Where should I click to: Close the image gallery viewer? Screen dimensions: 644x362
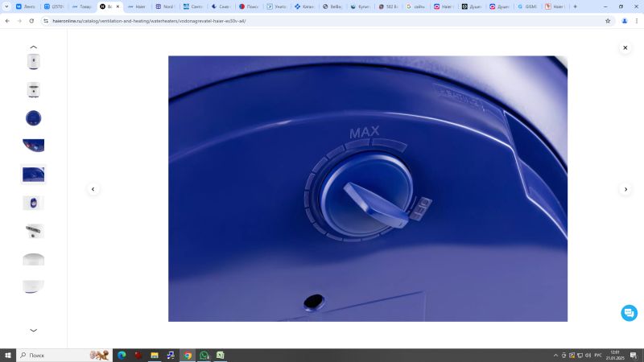click(625, 48)
